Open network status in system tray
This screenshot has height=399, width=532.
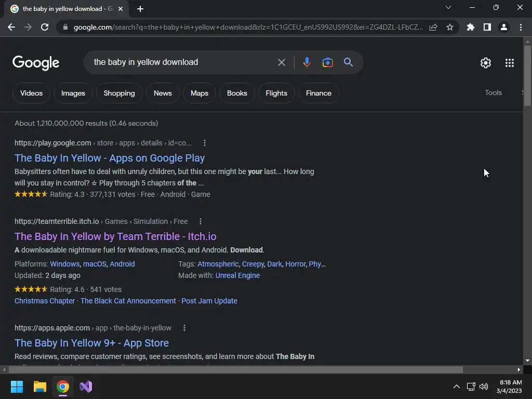[471, 387]
